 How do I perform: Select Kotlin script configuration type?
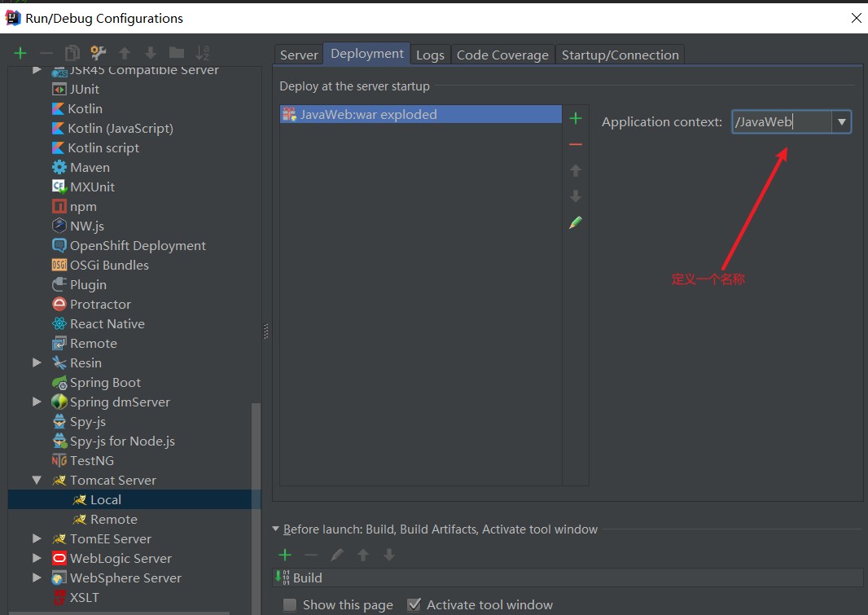[103, 147]
